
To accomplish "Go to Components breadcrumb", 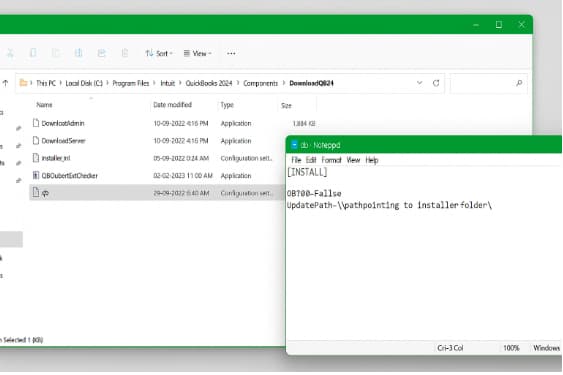I will 261,83.
